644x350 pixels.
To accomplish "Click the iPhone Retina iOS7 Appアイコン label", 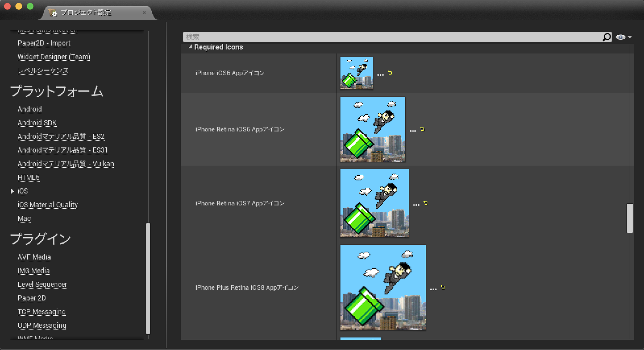I will coord(240,203).
